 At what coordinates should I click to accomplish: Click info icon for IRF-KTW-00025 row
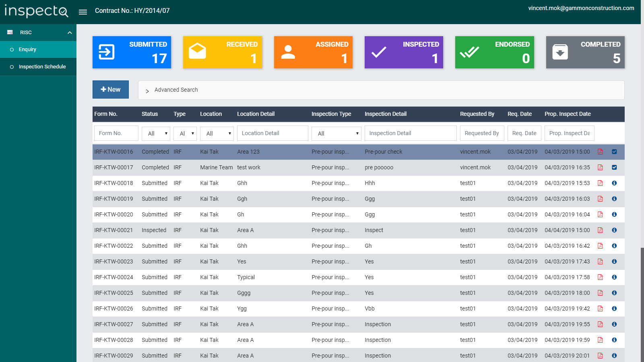[614, 293]
